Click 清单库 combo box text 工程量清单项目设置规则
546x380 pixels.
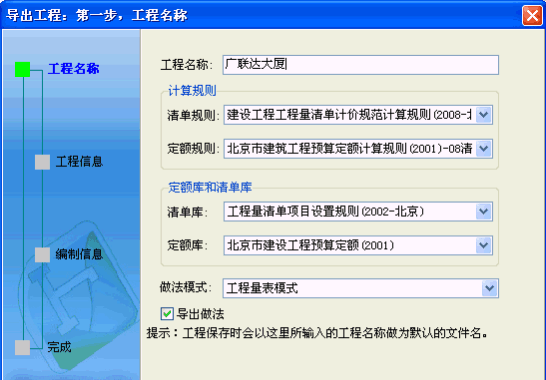pyautogui.click(x=293, y=211)
